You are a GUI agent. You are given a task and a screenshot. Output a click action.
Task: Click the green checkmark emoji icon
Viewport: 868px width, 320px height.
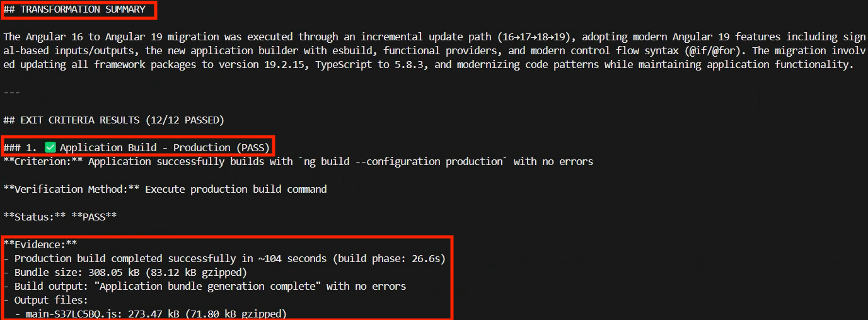(51, 147)
